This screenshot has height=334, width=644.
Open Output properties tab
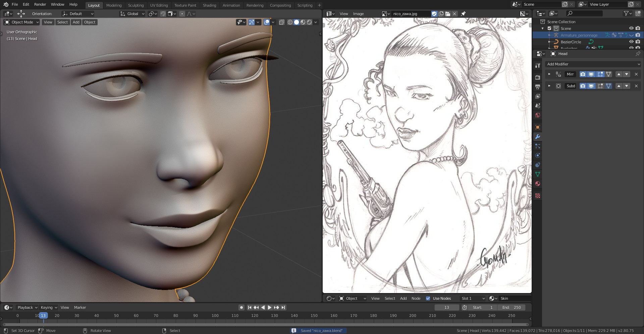click(538, 87)
